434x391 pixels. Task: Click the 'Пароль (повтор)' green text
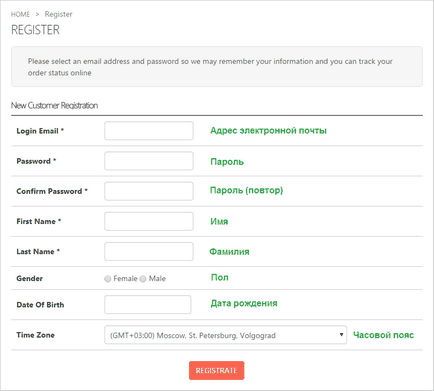246,190
